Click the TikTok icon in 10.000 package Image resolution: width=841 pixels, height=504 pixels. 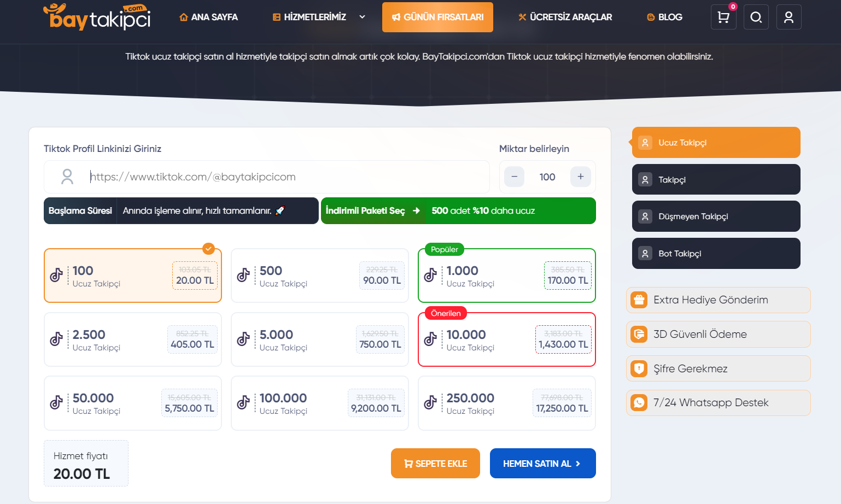430,339
